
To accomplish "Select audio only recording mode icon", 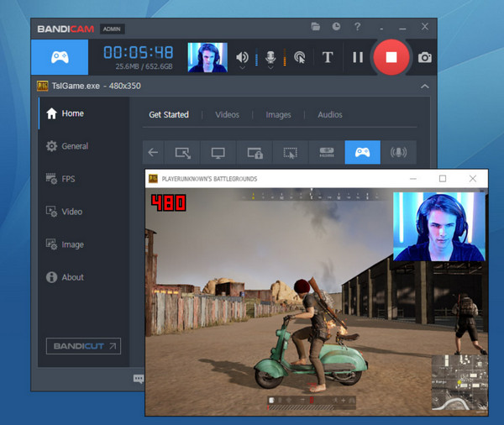I will pos(398,152).
